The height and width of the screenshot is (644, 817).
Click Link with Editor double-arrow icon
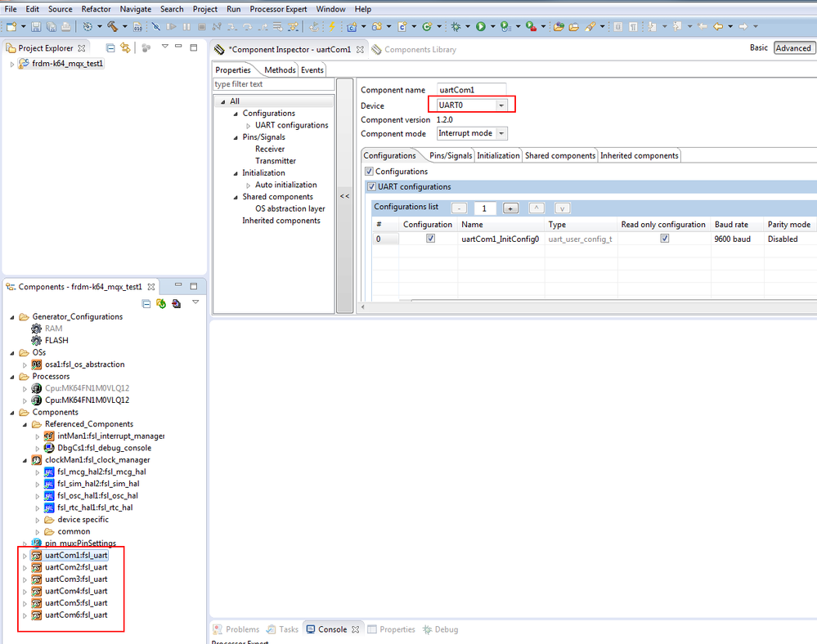coord(125,48)
